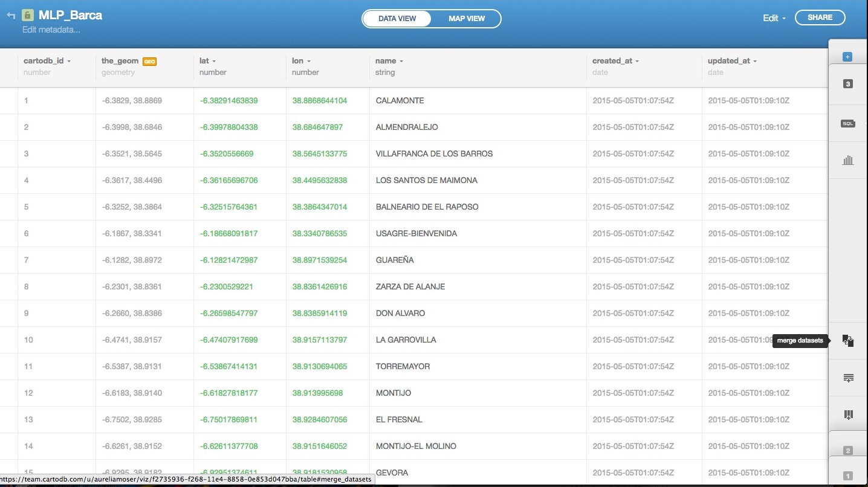Click the add column icon

point(848,414)
